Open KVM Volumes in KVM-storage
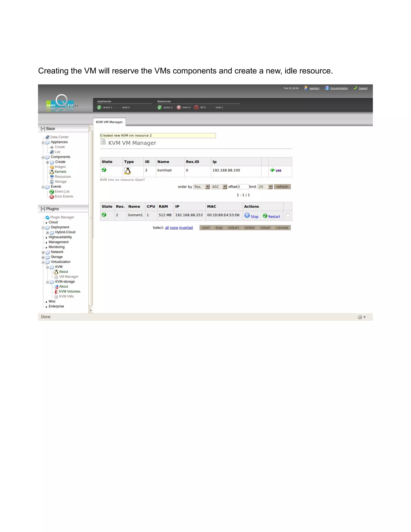The height and width of the screenshot is (532, 411). 69,291
